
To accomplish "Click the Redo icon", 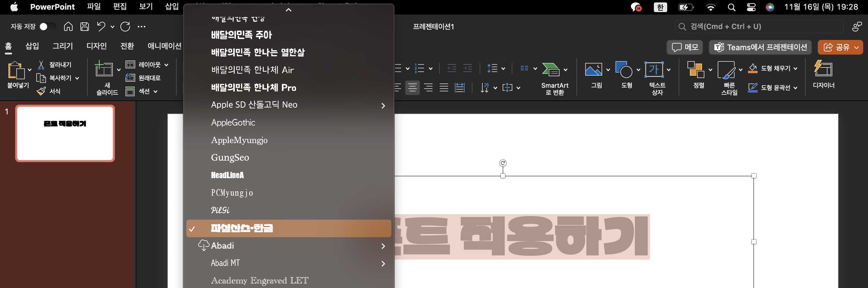I will (x=125, y=26).
